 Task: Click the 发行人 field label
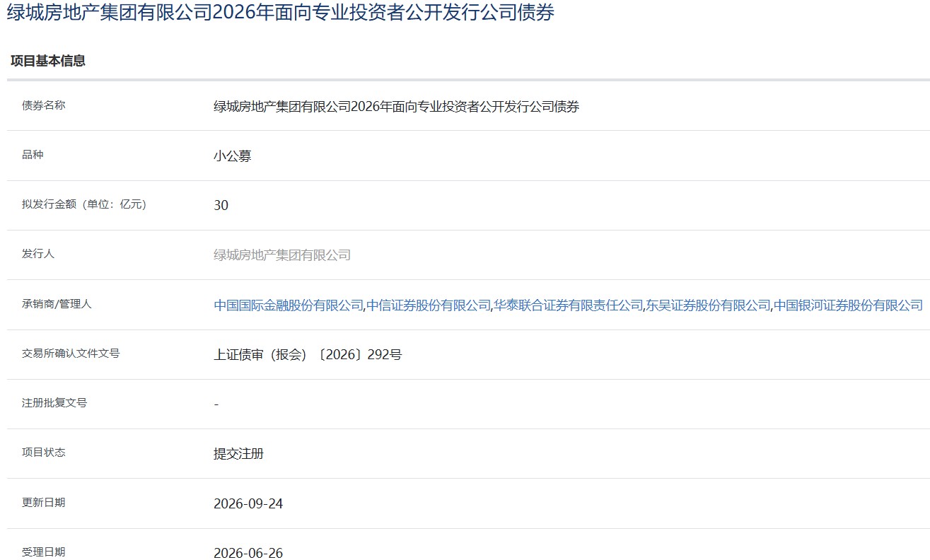tap(38, 254)
